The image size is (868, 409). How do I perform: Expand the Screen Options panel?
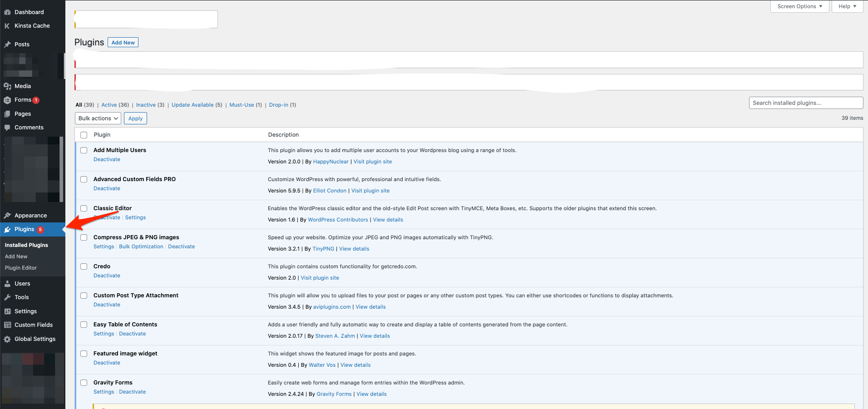pyautogui.click(x=799, y=6)
